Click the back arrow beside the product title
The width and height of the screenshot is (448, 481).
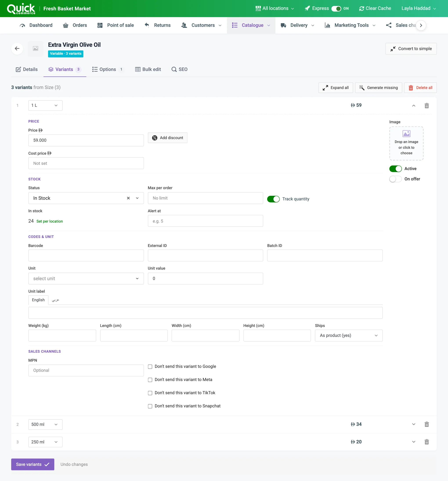(x=17, y=49)
